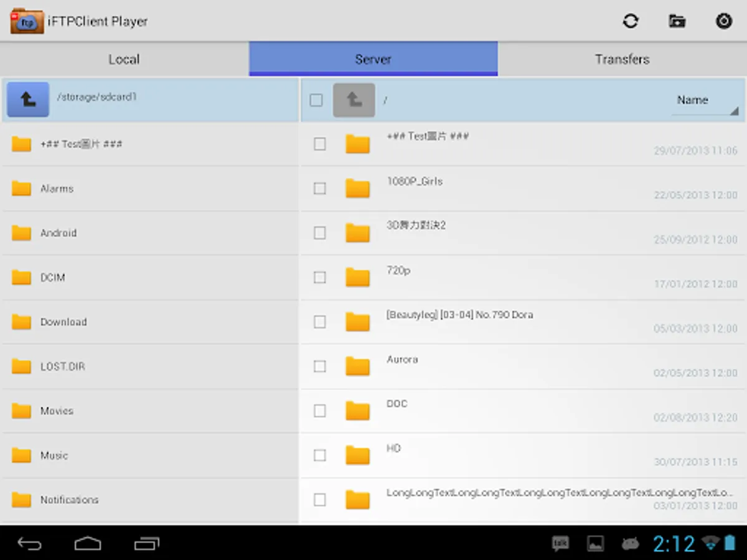The height and width of the screenshot is (560, 747).
Task: Open local +## Test folder in left pane
Action: [x=82, y=144]
